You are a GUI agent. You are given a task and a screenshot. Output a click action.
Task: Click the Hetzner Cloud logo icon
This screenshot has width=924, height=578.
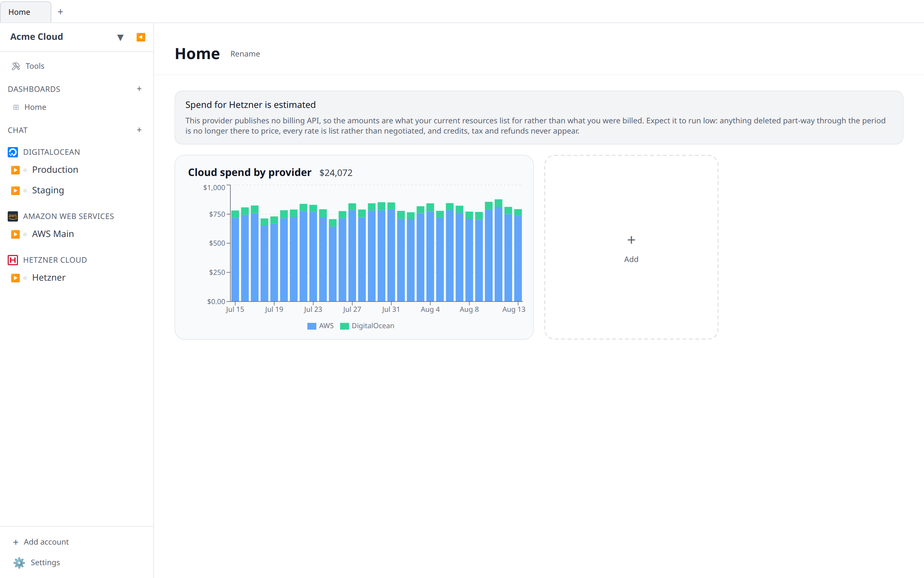click(x=13, y=260)
